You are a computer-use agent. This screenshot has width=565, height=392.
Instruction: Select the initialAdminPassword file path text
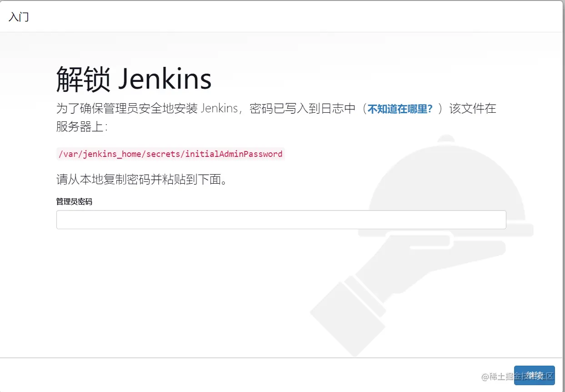[x=170, y=154]
